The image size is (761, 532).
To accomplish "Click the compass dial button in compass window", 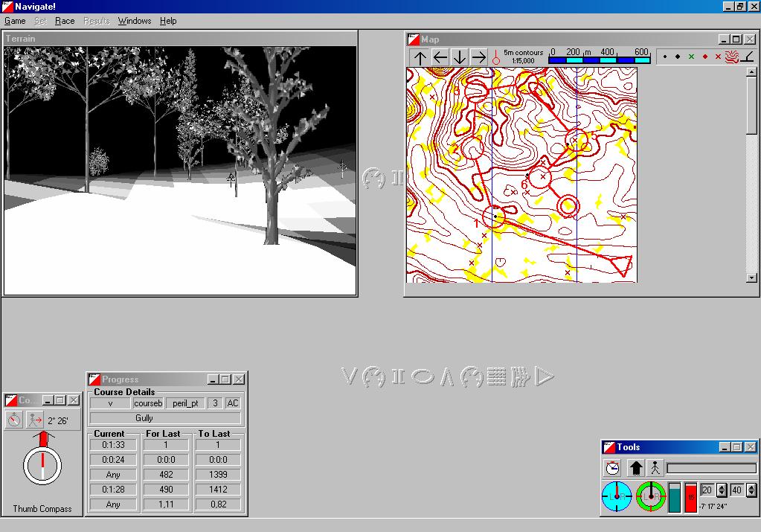I will click(x=14, y=420).
